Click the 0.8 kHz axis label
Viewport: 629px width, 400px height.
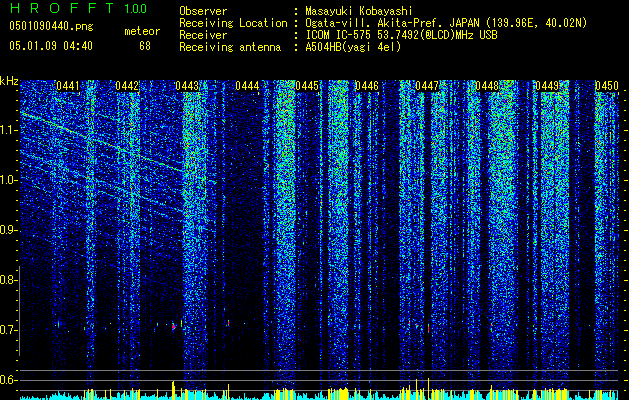(8, 280)
